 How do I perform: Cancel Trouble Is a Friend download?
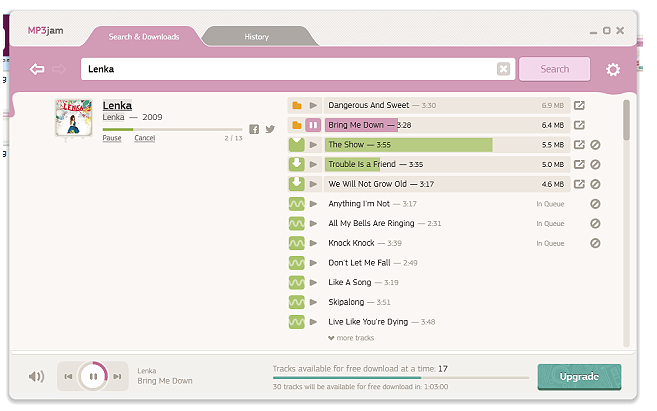(595, 165)
